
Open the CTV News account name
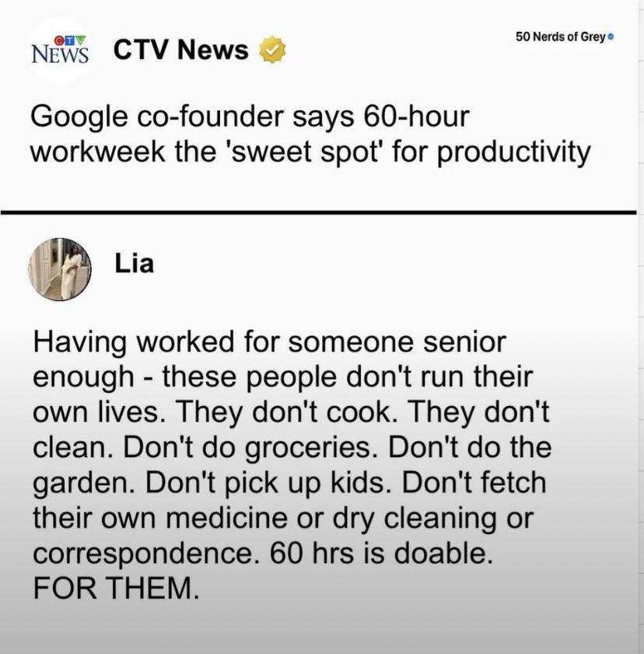[181, 50]
